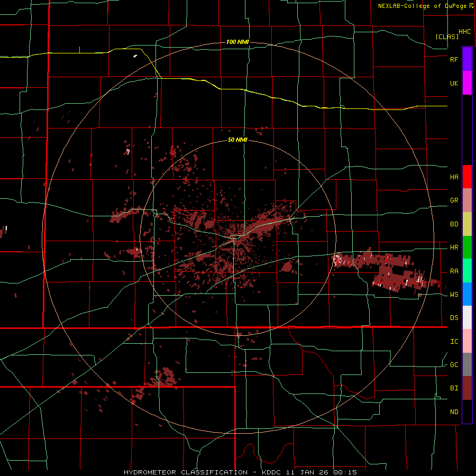Click the HR green legend swatch
The width and height of the screenshot is (476, 476).
point(467,248)
